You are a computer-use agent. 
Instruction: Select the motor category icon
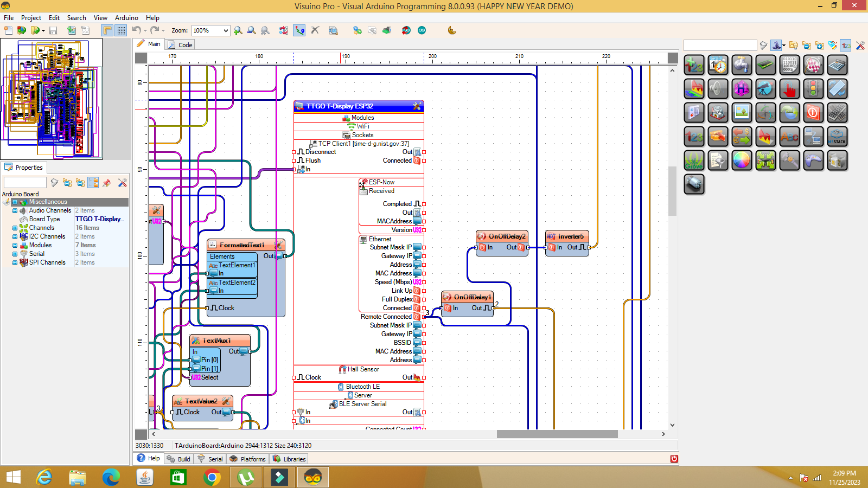point(694,184)
